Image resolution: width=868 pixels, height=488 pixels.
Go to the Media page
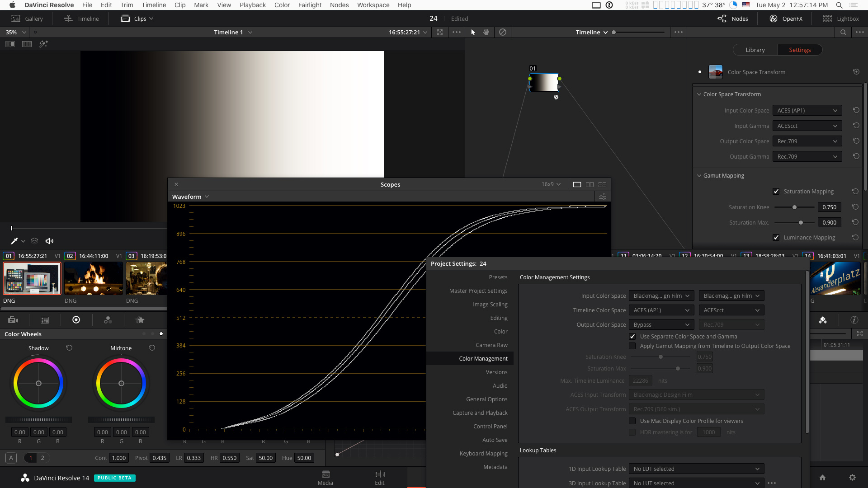pos(325,478)
